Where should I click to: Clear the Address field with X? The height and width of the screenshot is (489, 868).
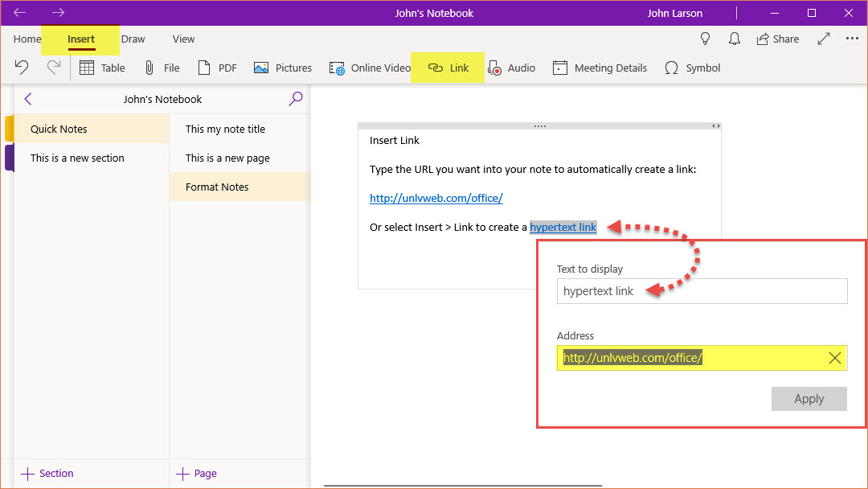point(834,359)
